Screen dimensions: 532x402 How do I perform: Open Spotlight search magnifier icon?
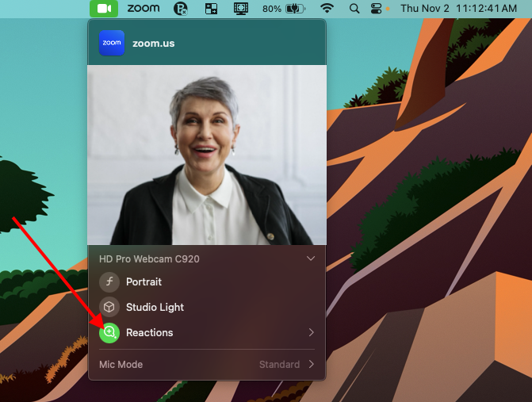pyautogui.click(x=354, y=9)
